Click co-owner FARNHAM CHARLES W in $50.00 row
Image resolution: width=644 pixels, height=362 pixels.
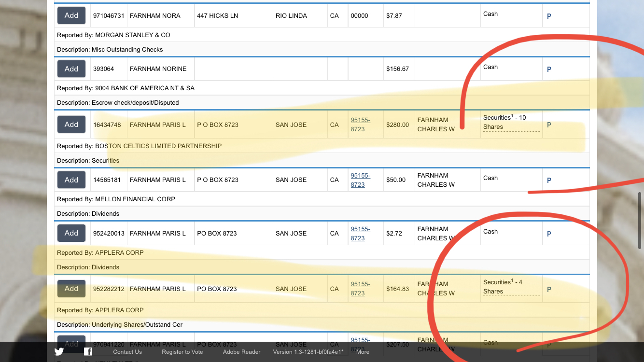click(436, 180)
